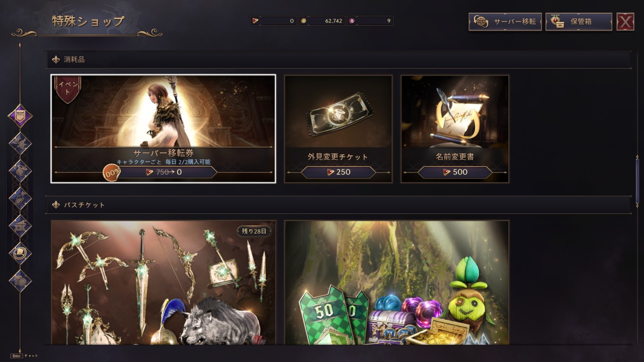Open the green 50 ticket pass bundle
The width and height of the screenshot is (644, 362).
[x=396, y=282]
